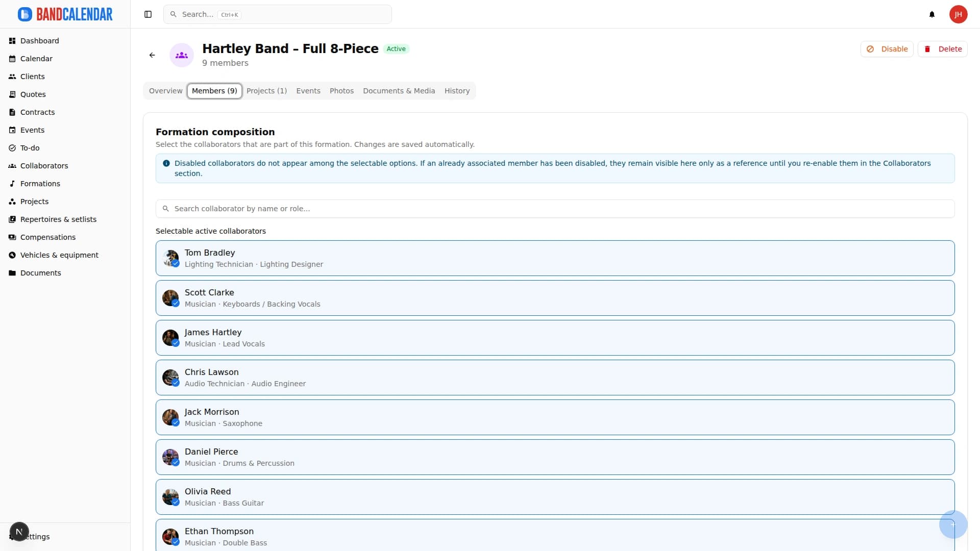Click the Contracts document icon
This screenshot has width=980, height=551.
click(x=12, y=112)
